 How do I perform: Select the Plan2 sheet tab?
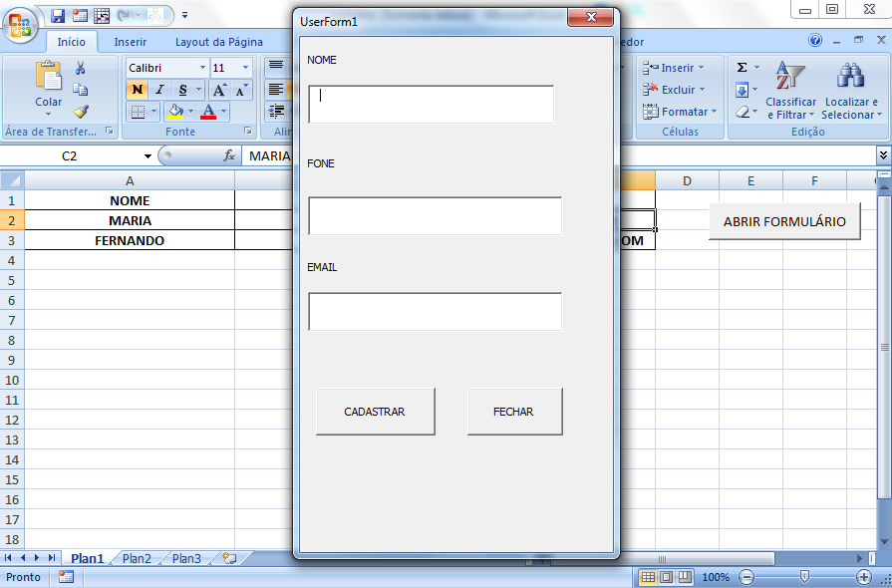point(137,559)
